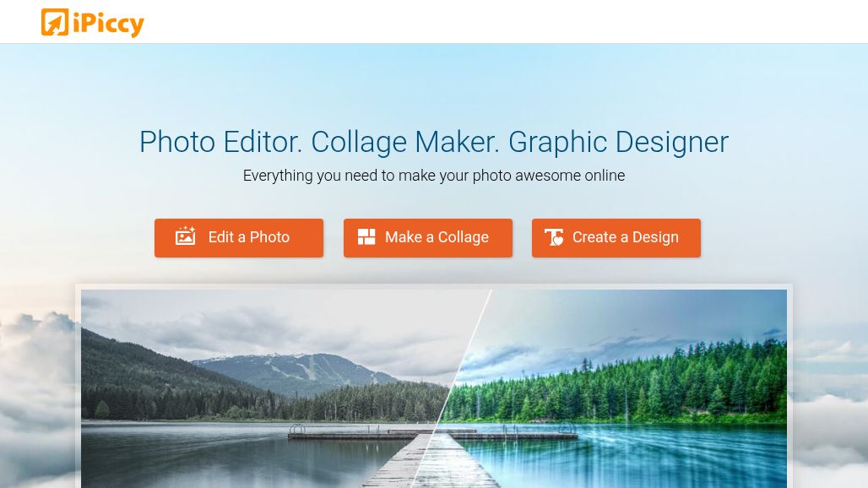Click the orange iPiccy arrow logo icon

(x=55, y=22)
